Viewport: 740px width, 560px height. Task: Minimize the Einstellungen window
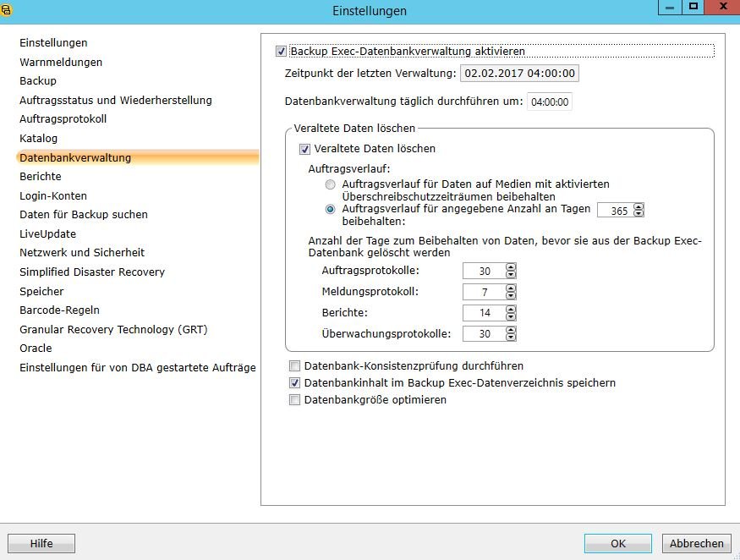670,7
